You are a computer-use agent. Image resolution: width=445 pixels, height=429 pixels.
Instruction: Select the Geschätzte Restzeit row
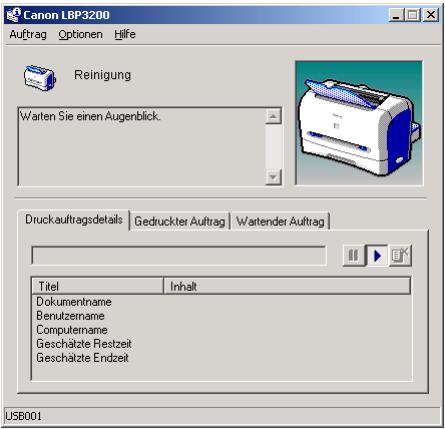click(222, 344)
